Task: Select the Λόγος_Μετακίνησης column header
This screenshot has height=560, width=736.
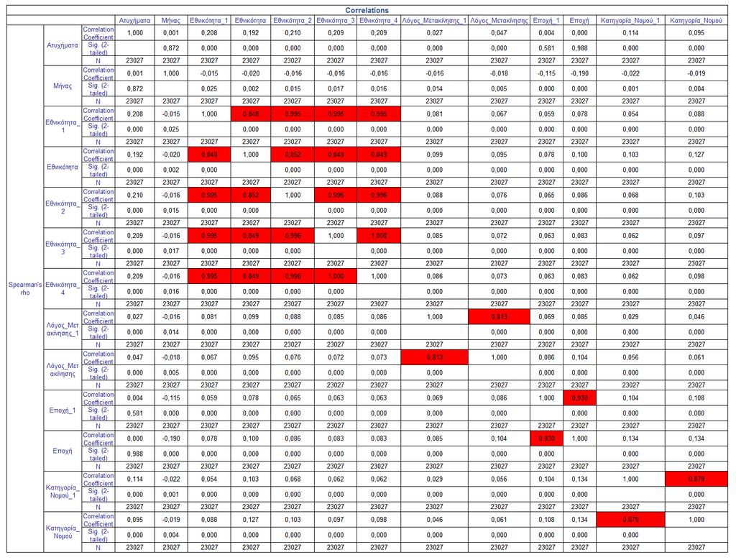Action: click(499, 21)
